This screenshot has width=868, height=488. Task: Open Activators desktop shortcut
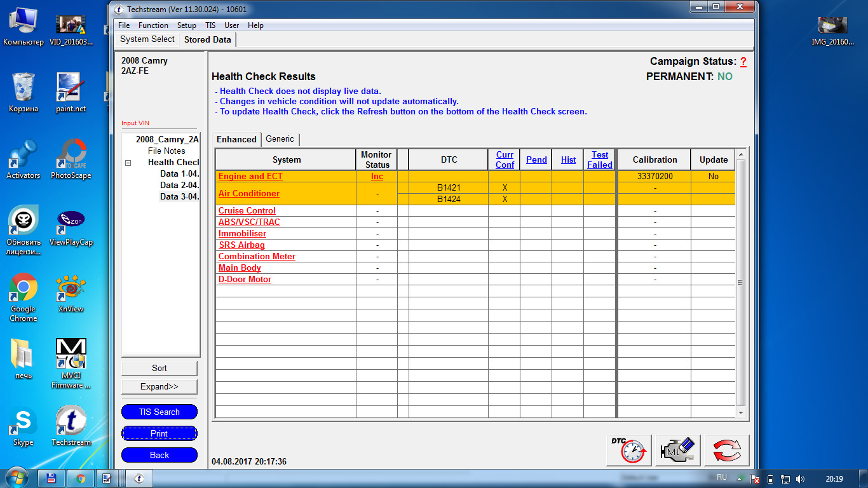coord(24,159)
